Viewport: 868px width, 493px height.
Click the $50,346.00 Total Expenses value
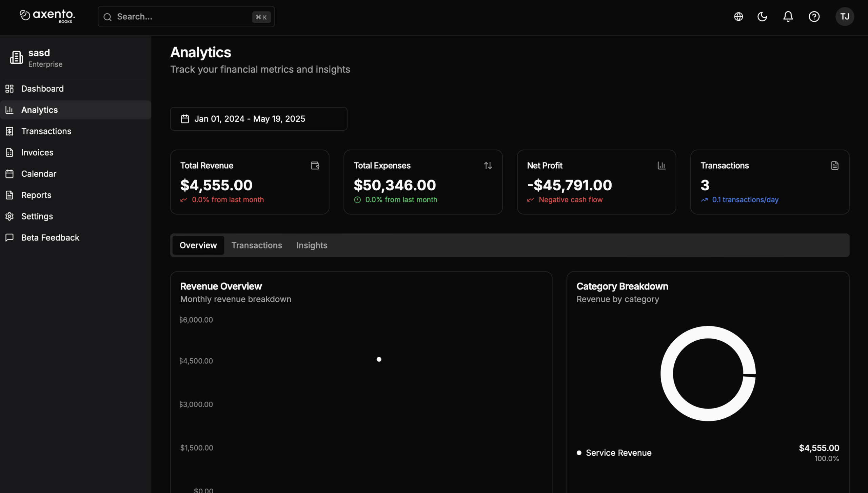395,185
